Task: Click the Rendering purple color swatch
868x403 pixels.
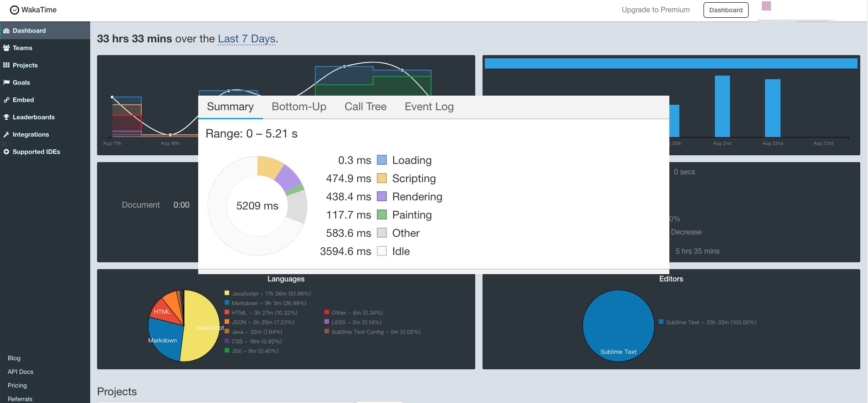Action: coord(382,196)
